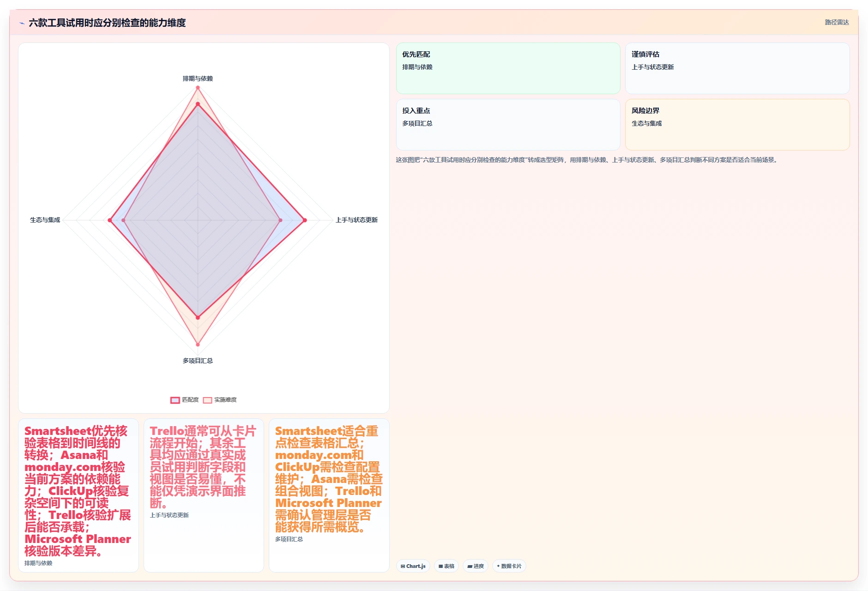The image size is (868, 591).
Task: Click 实施难度 data point on 上手与状态更新 axis
Action: [x=280, y=220]
